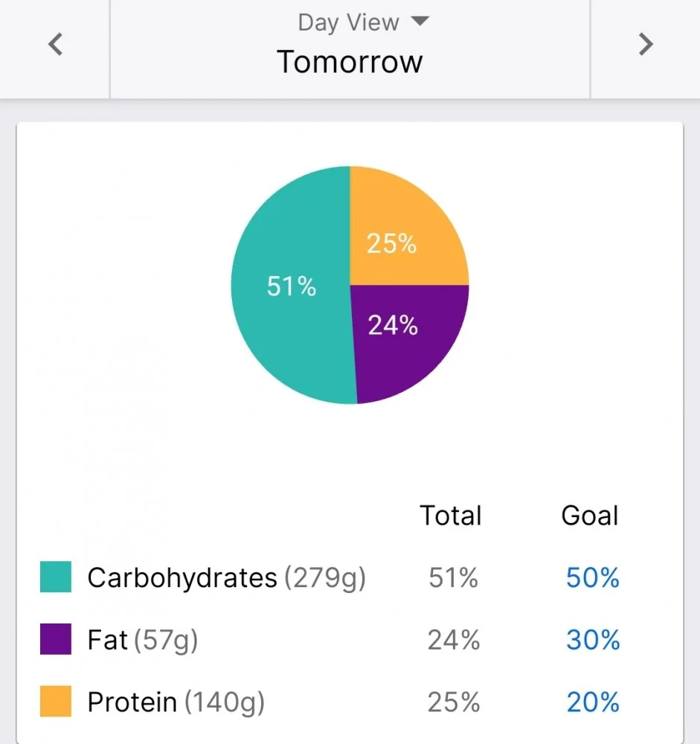Click the Total column header
This screenshot has height=744, width=700.
[451, 516]
